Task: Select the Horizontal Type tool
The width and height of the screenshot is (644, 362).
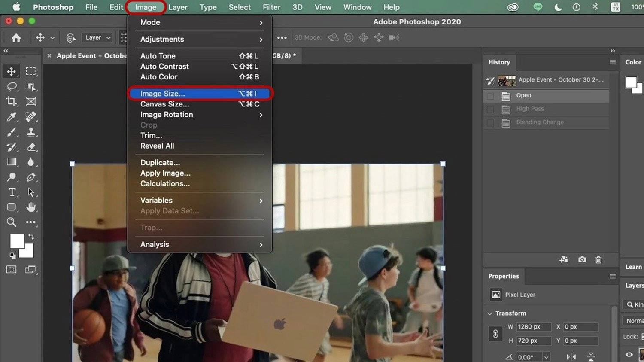Action: 12,192
